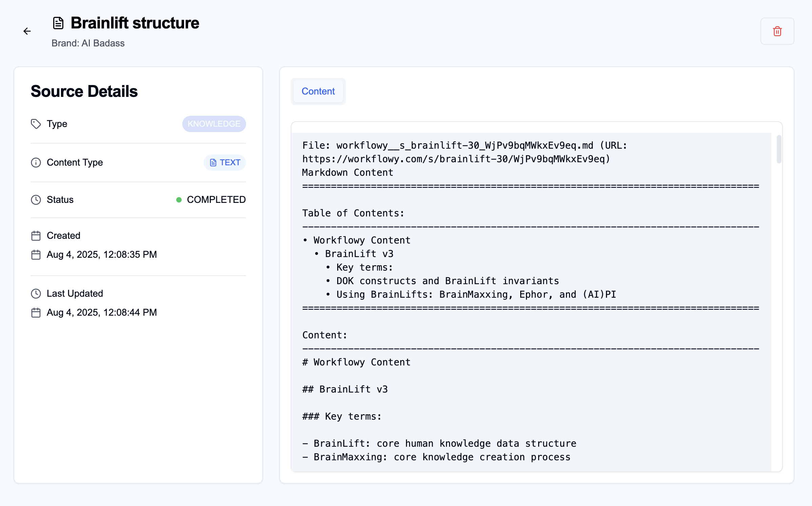Click the TEXT content type badge
Viewport: 812px width, 506px height.
click(x=225, y=163)
